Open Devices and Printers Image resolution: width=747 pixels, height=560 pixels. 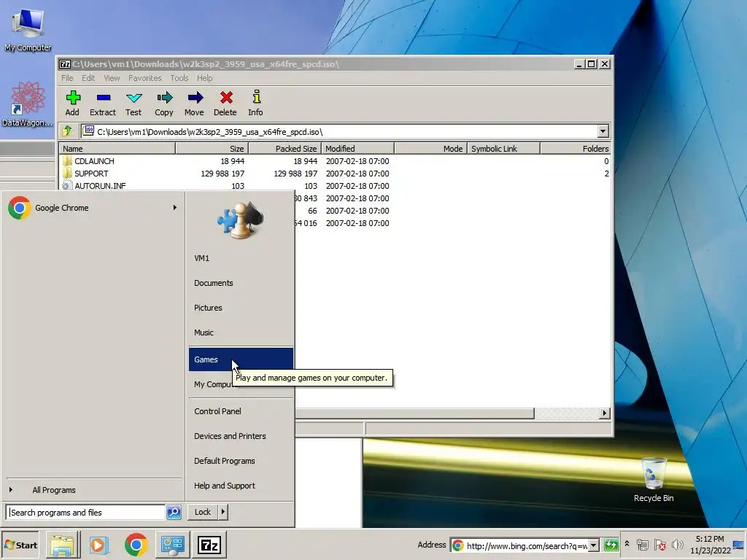coord(241,436)
